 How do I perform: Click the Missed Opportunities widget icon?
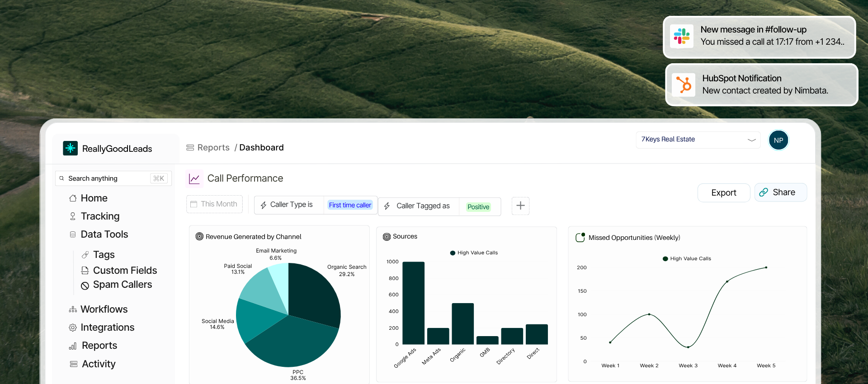click(x=580, y=237)
